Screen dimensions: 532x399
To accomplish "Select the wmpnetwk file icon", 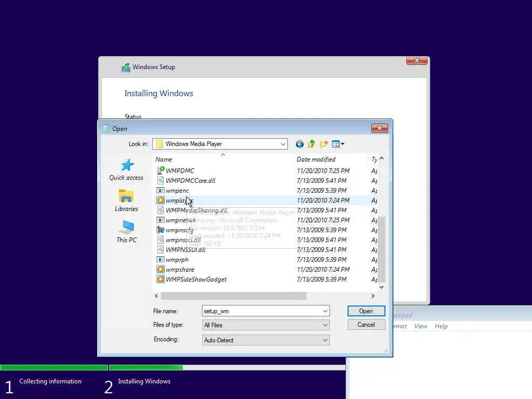I will [x=161, y=220].
